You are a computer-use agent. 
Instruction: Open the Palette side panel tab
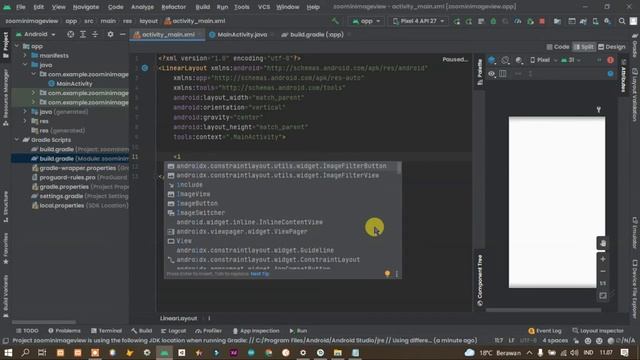[480, 72]
